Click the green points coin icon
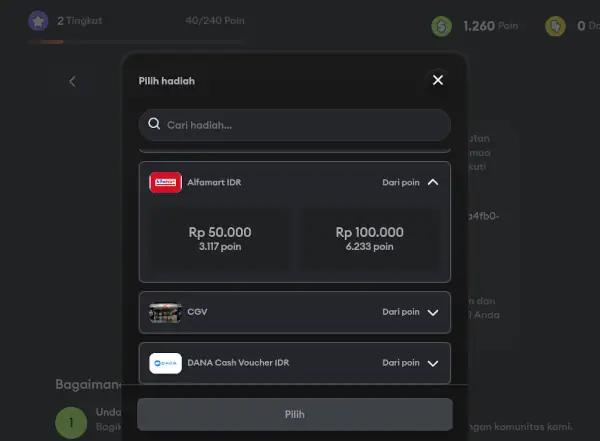Viewport: 600px width, 441px height. (442, 26)
